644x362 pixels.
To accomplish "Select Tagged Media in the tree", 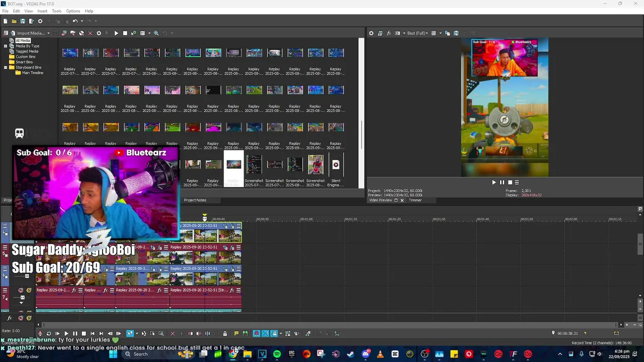I will [x=27, y=51].
